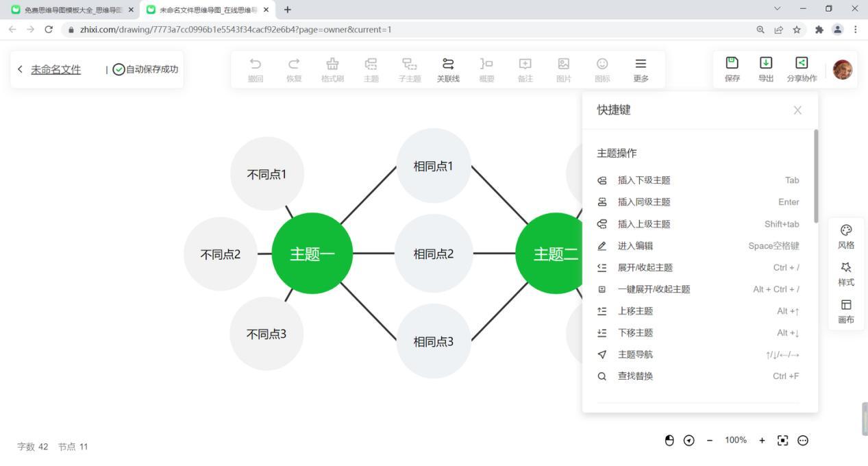
Task: Open 分享协作 share and collaborate
Action: pos(802,69)
